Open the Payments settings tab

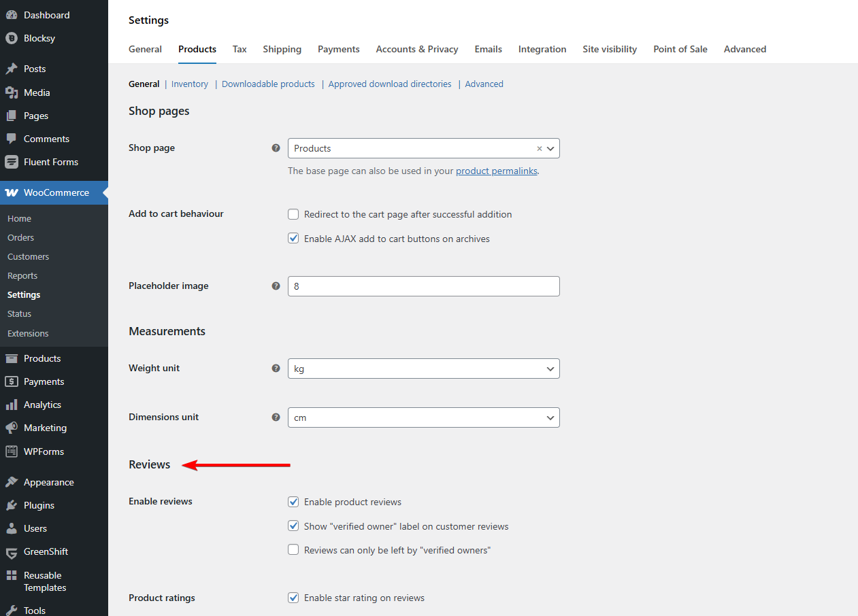pyautogui.click(x=338, y=49)
